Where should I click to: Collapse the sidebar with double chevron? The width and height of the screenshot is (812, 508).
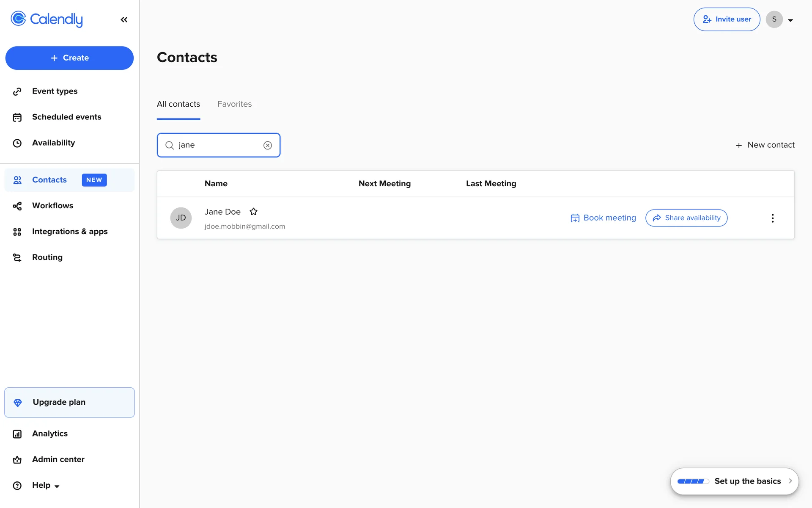(x=124, y=19)
